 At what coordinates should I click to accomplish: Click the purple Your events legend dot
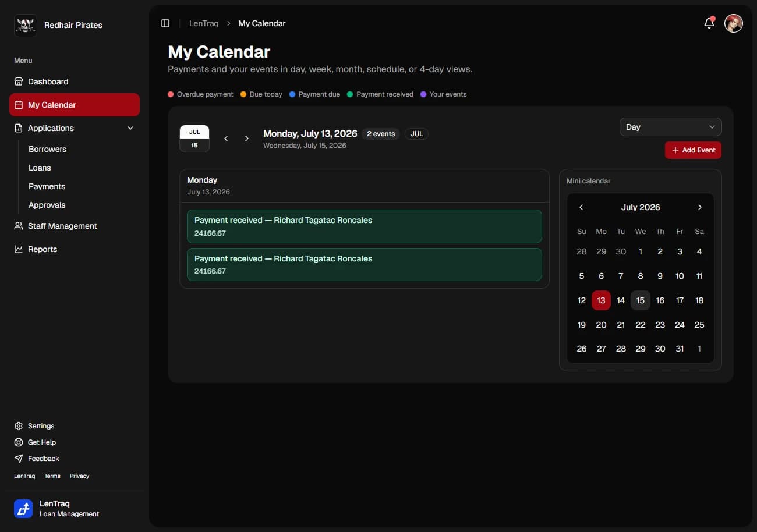point(423,94)
